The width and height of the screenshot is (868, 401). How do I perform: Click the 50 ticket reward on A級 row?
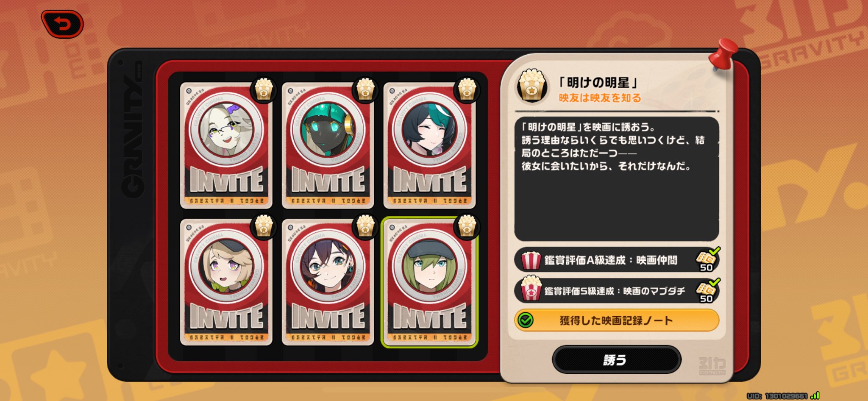707,260
